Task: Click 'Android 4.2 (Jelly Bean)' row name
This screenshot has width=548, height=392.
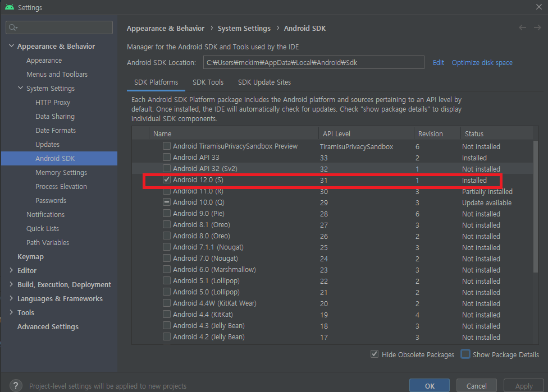Action: pos(209,337)
